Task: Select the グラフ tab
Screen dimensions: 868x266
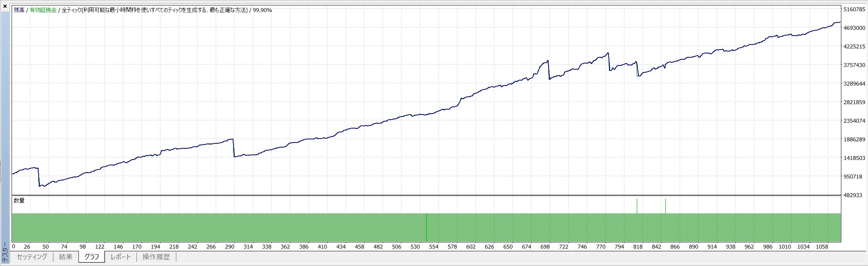Action: 92,257
